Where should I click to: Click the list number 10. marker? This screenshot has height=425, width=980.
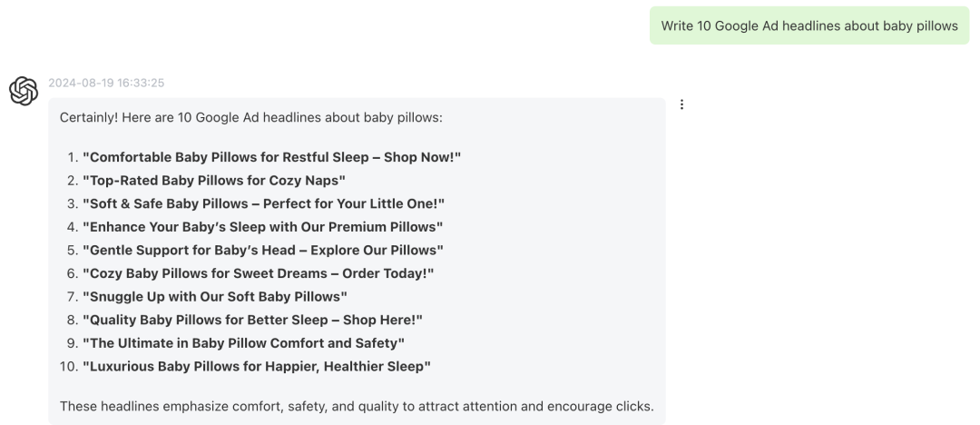click(x=69, y=366)
